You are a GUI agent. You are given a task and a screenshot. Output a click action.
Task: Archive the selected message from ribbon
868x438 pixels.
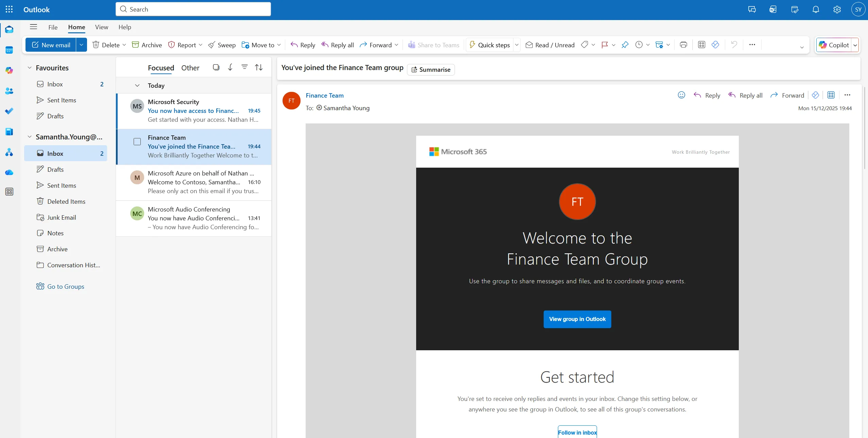point(147,45)
